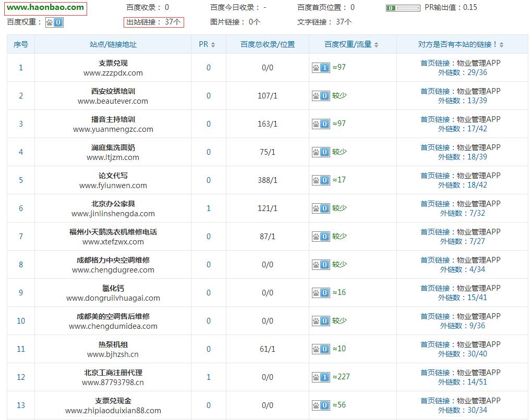Viewport: 532px width, 420px height.
Task: Click Baidu weight icon for 论文代写 row
Action: [321, 180]
